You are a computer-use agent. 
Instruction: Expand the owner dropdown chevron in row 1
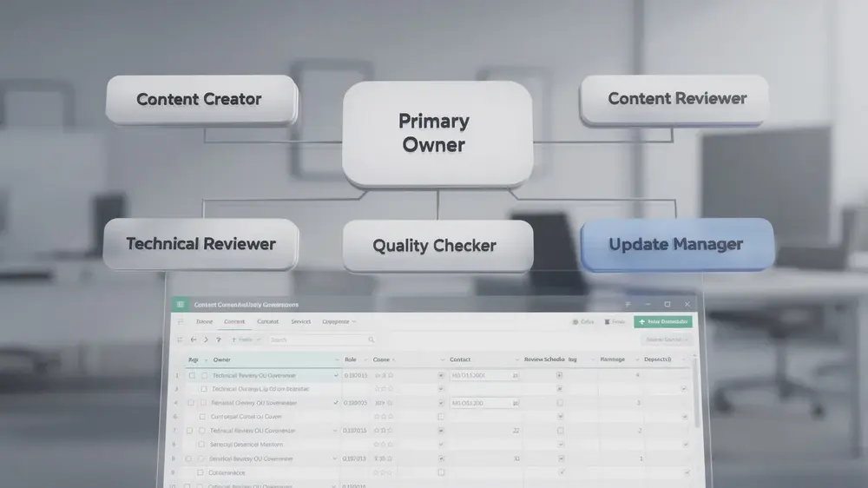point(336,376)
